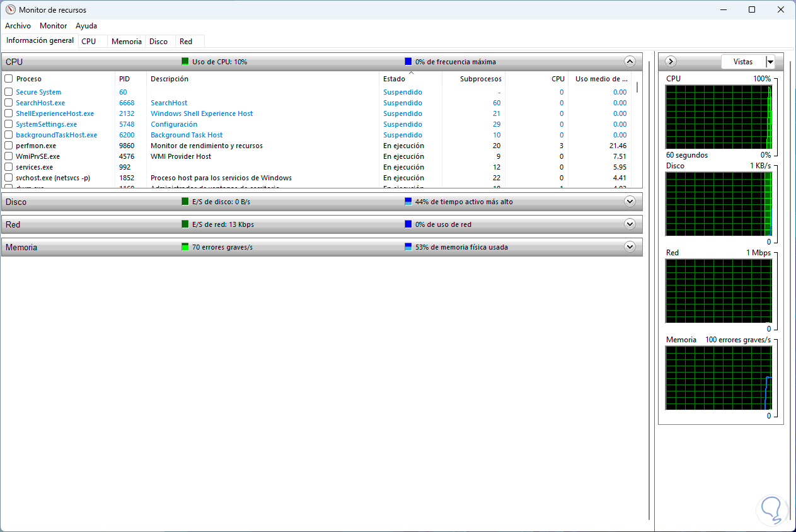Expand the Disco section chevron

[629, 202]
